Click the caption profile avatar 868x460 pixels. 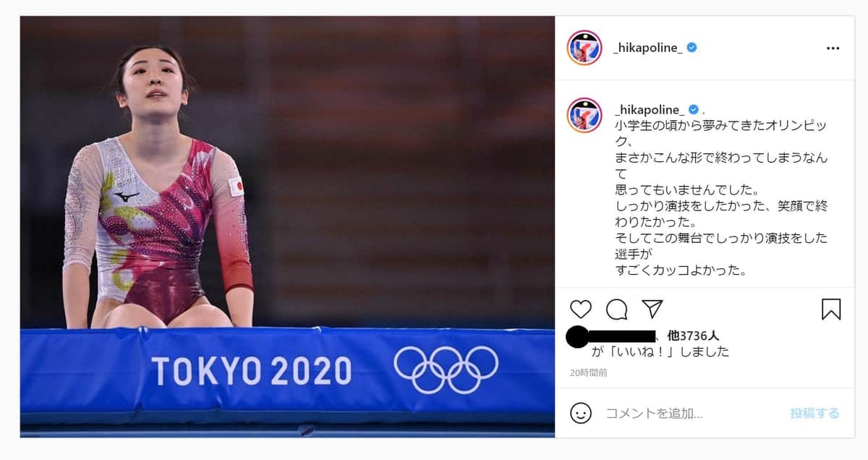pos(584,115)
